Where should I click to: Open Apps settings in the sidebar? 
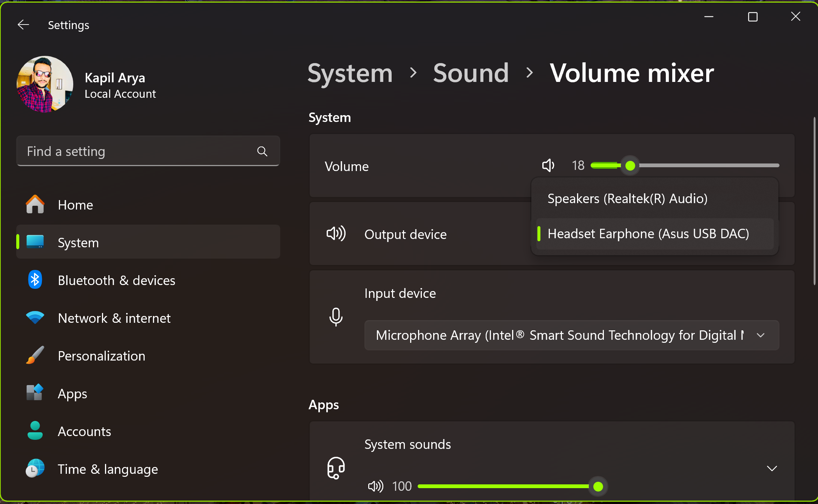pos(73,394)
